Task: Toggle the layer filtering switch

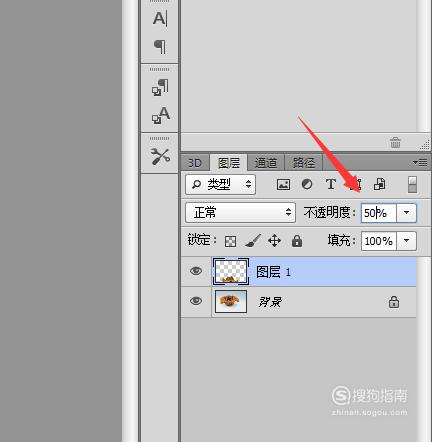Action: coord(412,184)
